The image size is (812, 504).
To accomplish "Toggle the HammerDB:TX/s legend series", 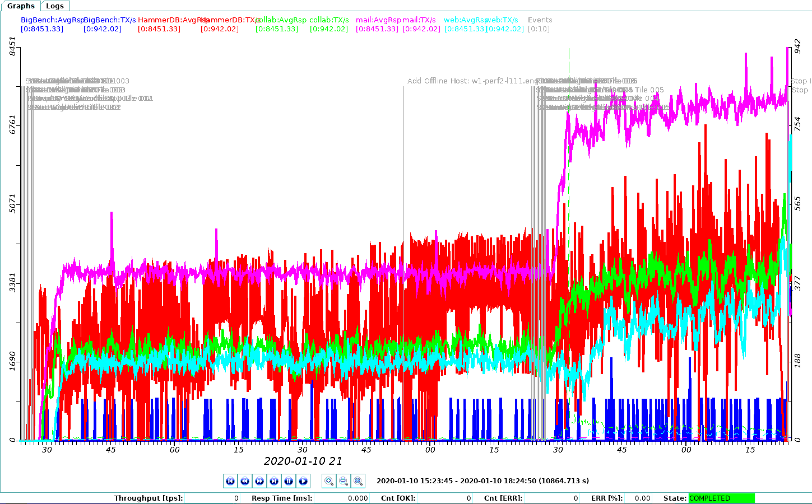I will (231, 20).
